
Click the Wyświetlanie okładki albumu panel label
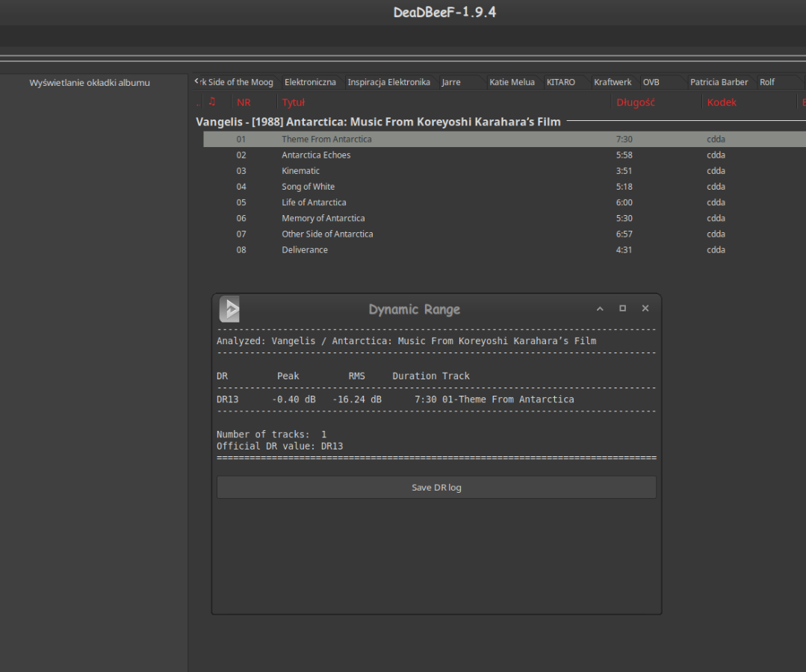90,83
